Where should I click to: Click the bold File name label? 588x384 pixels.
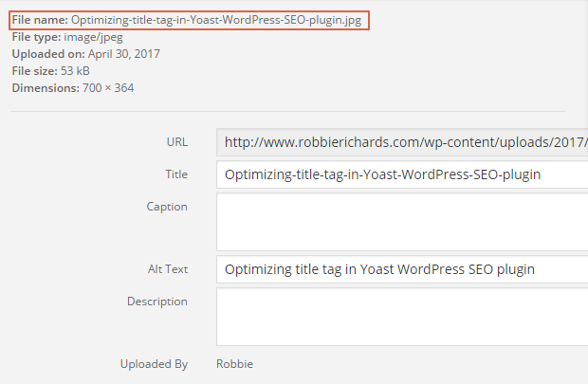tap(39, 20)
